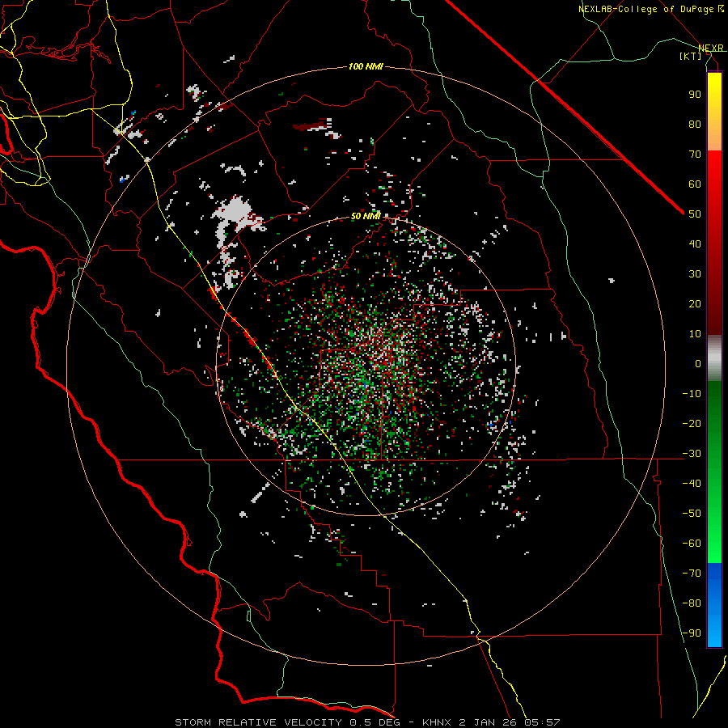
Task: Select the -50 value on the velocity scale
Action: (692, 514)
